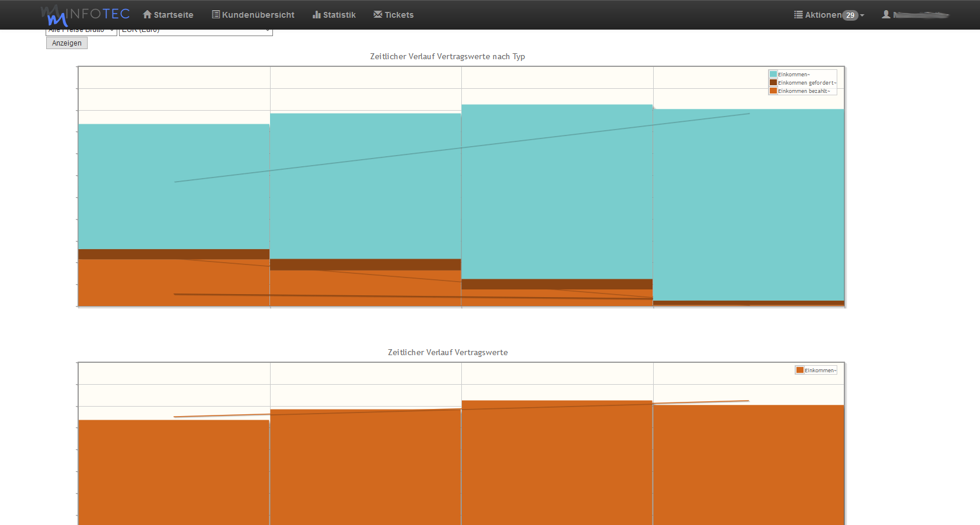Click the list icon beside Aktionen
980x525 pixels.
(x=798, y=14)
